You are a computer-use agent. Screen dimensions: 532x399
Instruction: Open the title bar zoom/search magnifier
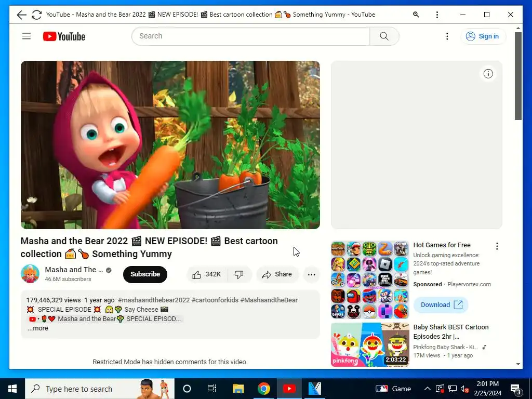416,15
